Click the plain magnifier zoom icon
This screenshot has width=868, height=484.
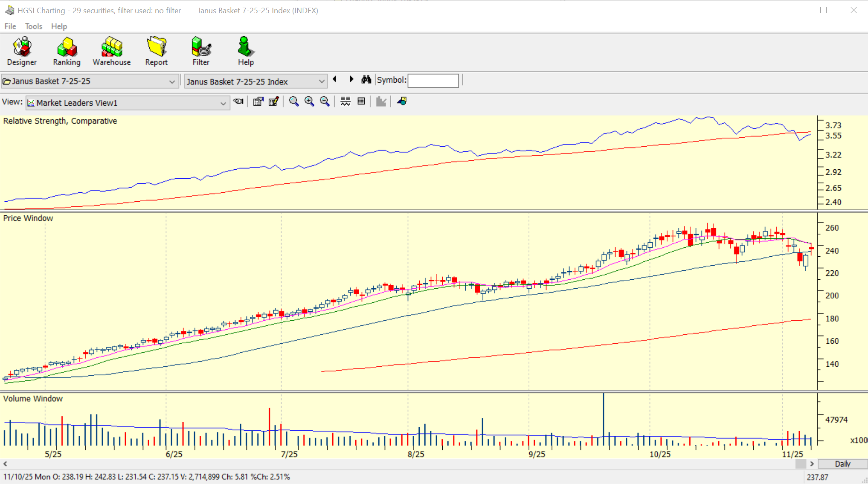293,101
